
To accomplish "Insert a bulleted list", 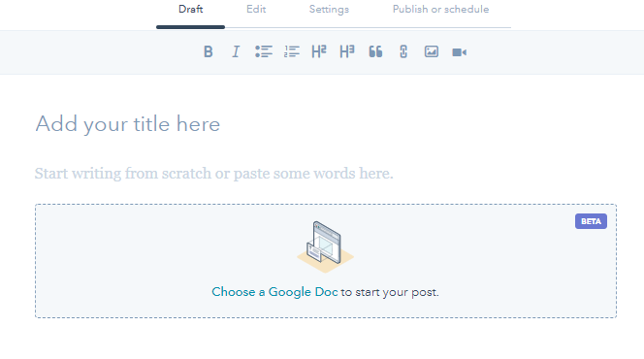I will coord(264,51).
